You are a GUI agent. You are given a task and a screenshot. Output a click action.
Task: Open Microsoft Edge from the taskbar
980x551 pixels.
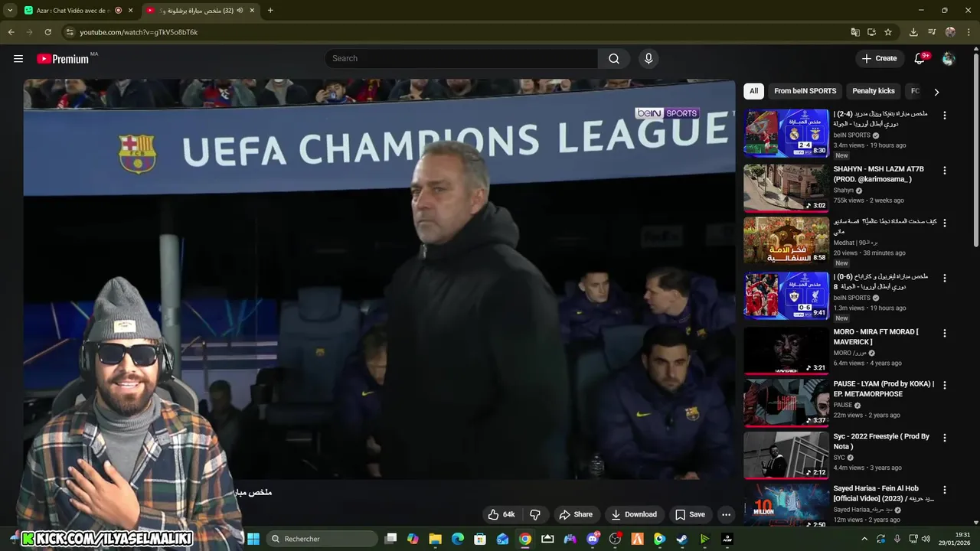[458, 539]
